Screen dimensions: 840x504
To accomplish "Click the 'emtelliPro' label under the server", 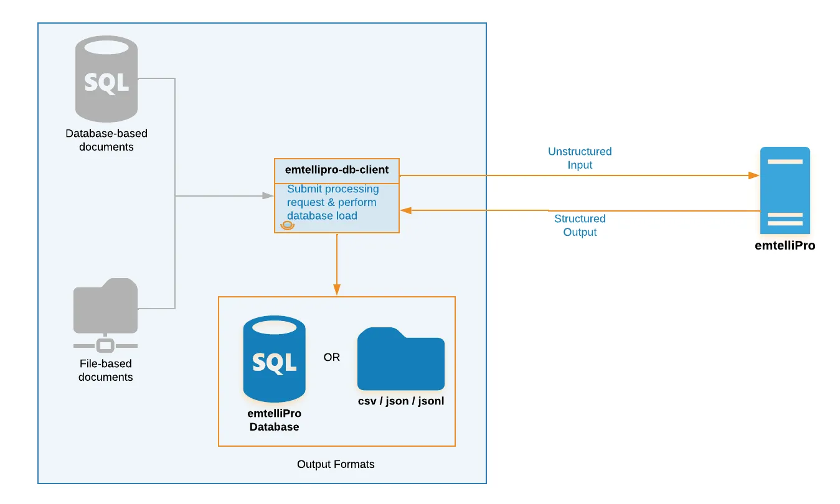I will click(785, 245).
